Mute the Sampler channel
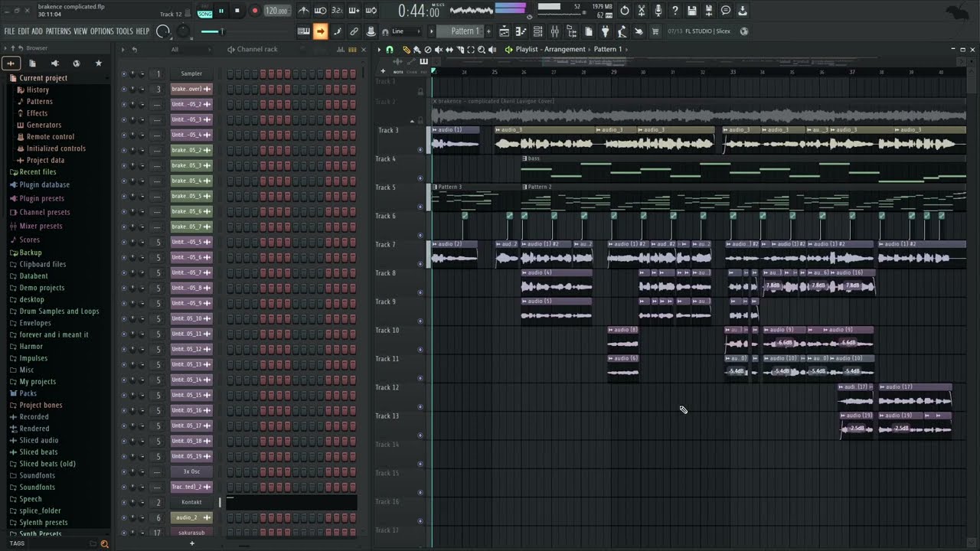 [124, 74]
